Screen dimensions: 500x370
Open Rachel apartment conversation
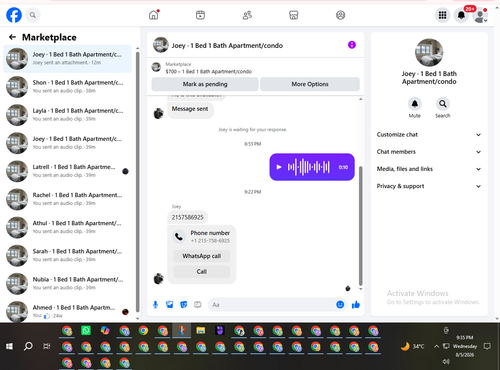click(x=68, y=199)
